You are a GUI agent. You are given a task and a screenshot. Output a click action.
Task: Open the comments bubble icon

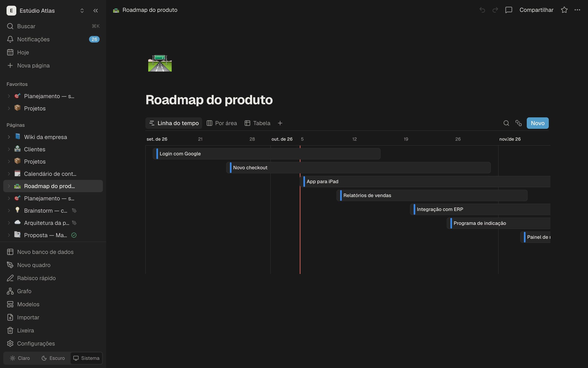click(509, 10)
